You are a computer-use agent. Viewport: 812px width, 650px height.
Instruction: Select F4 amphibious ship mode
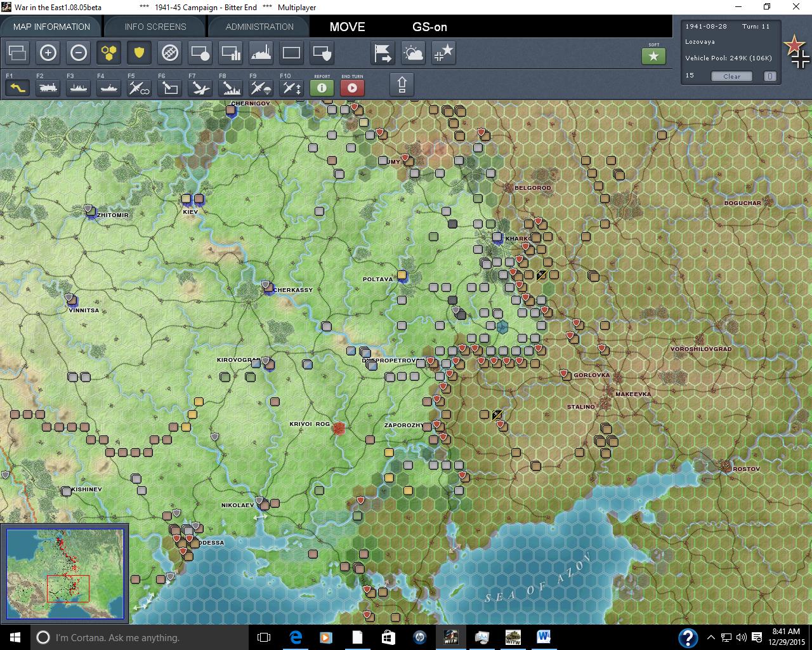click(x=109, y=88)
